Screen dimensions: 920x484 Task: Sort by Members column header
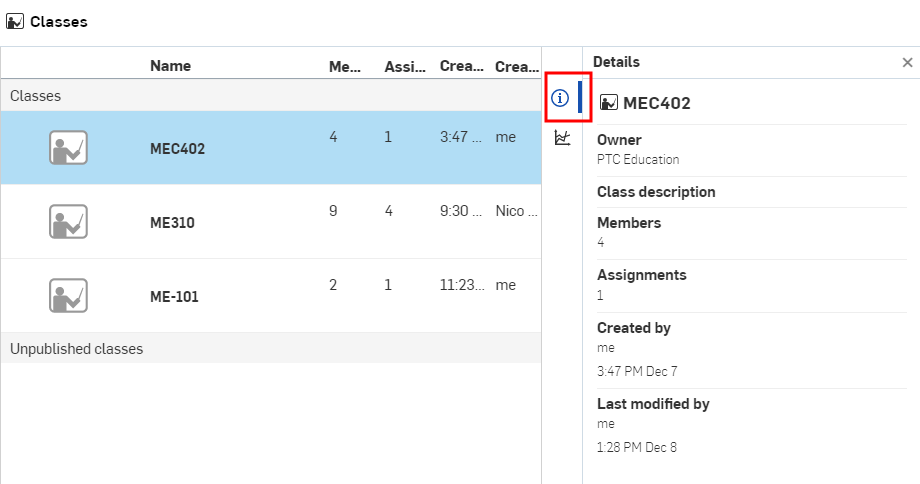[x=344, y=67]
